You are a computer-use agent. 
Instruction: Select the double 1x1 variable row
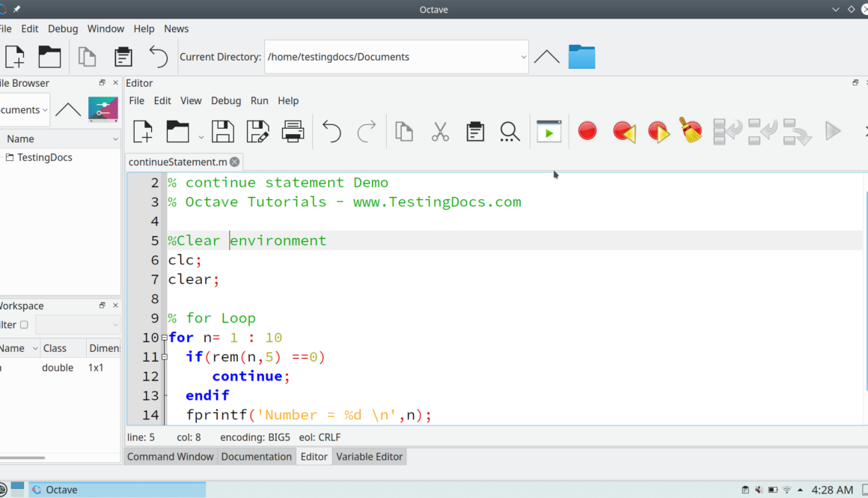coord(60,368)
